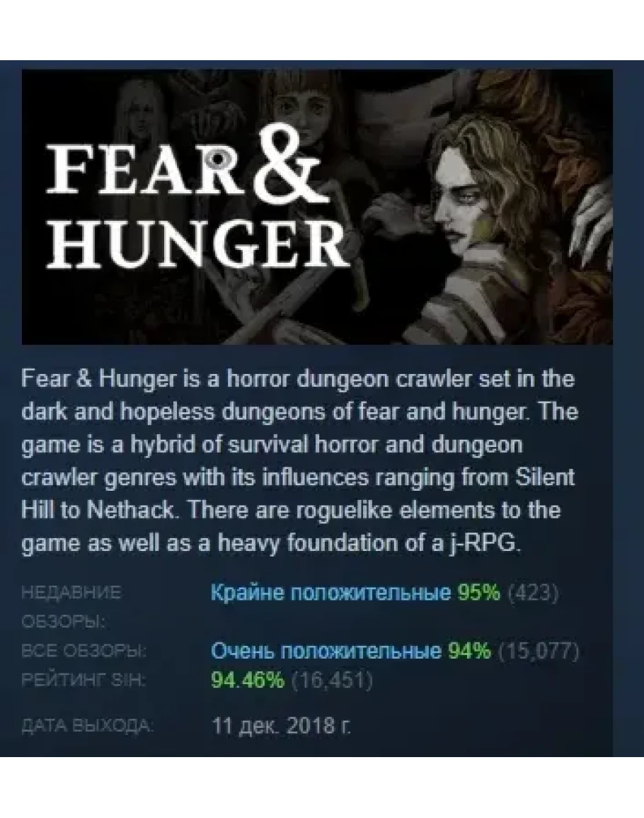Click the game description paragraph
The image size is (644, 818).
click(x=300, y=461)
